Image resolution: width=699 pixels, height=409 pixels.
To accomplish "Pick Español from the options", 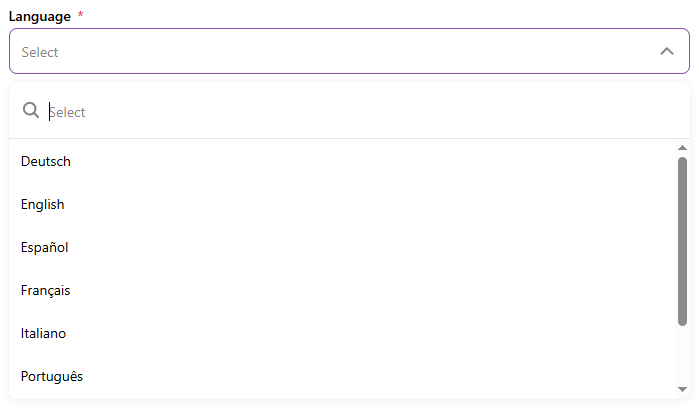I will 45,247.
